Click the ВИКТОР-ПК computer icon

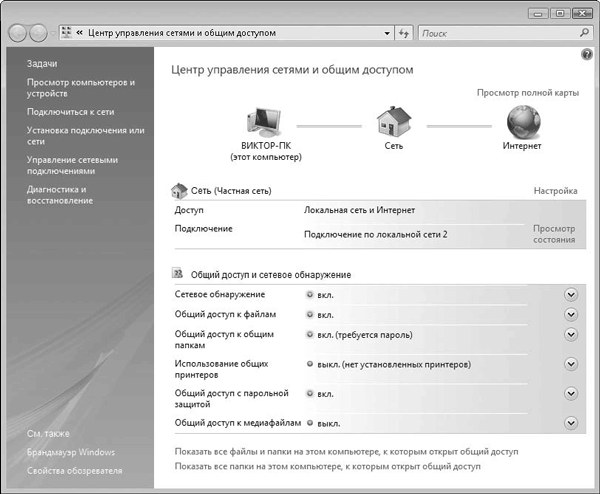pos(265,123)
